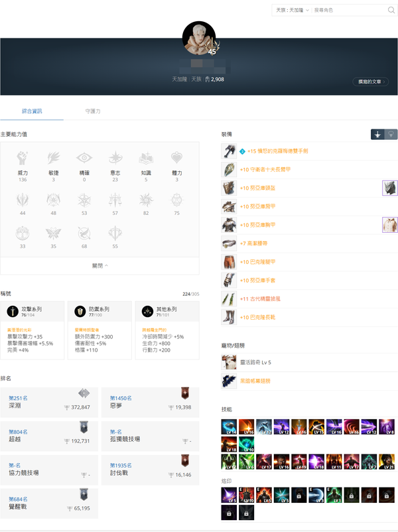Image resolution: width=398 pixels, height=532 pixels.
Task: Click the 威力 fist stat icon
Action: point(23,158)
